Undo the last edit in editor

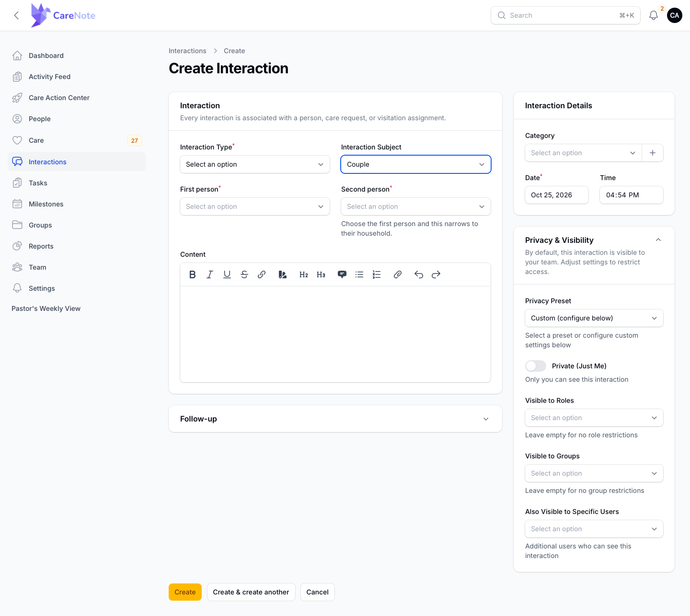[x=419, y=274]
